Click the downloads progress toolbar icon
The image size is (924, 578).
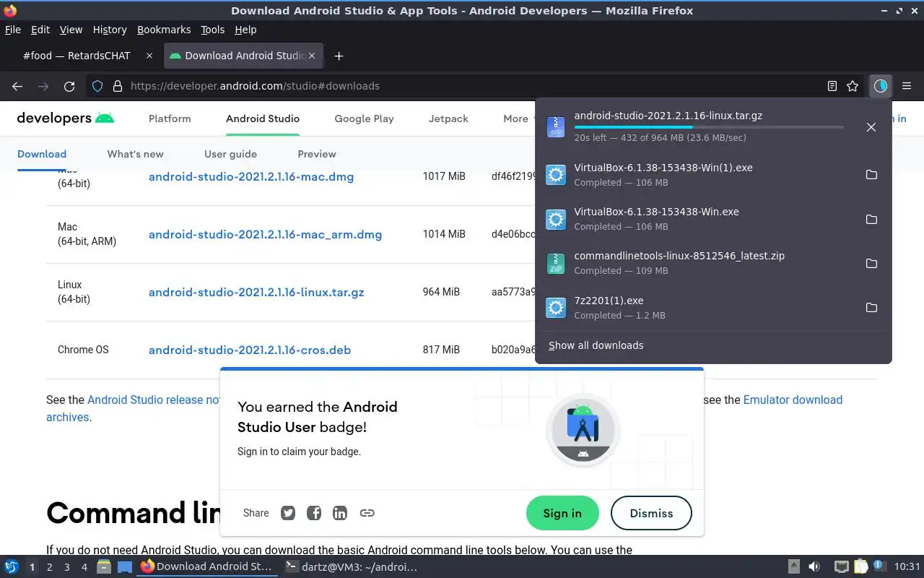click(880, 86)
